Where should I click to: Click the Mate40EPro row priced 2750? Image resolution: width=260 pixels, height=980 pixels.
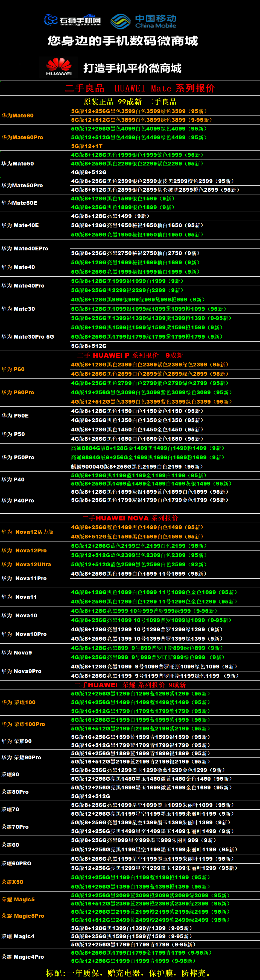[165, 253]
